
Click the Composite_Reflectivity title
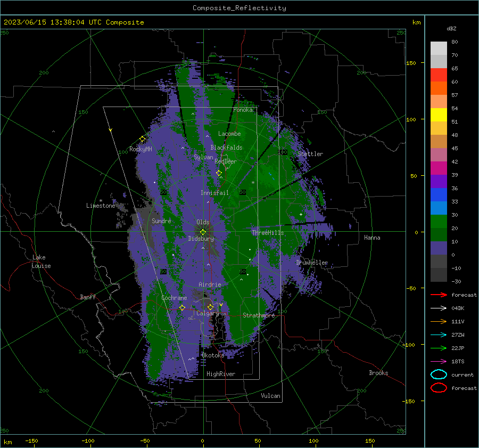click(x=239, y=8)
